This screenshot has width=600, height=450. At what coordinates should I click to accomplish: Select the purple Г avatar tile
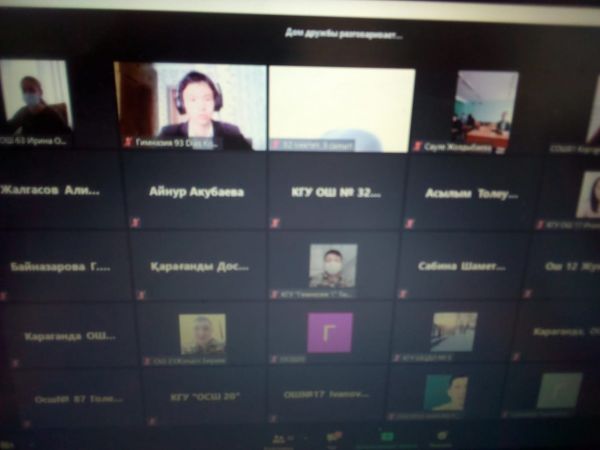tap(330, 332)
